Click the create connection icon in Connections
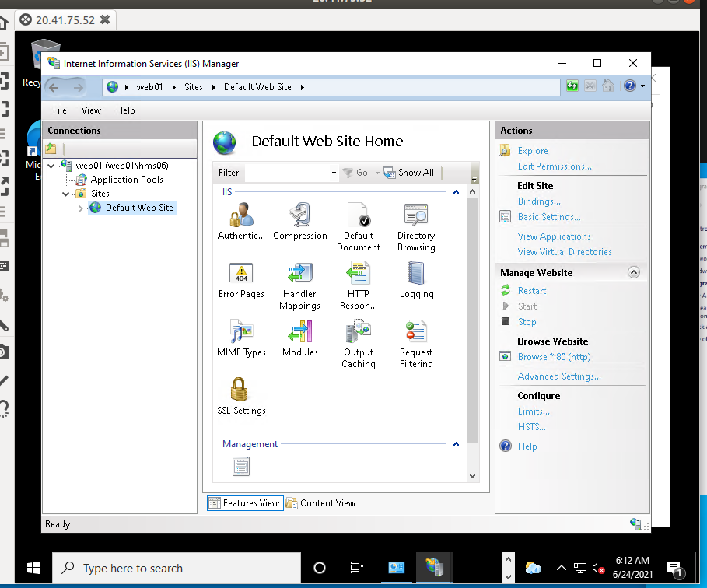Image resolution: width=707 pixels, height=588 pixels. tap(51, 148)
